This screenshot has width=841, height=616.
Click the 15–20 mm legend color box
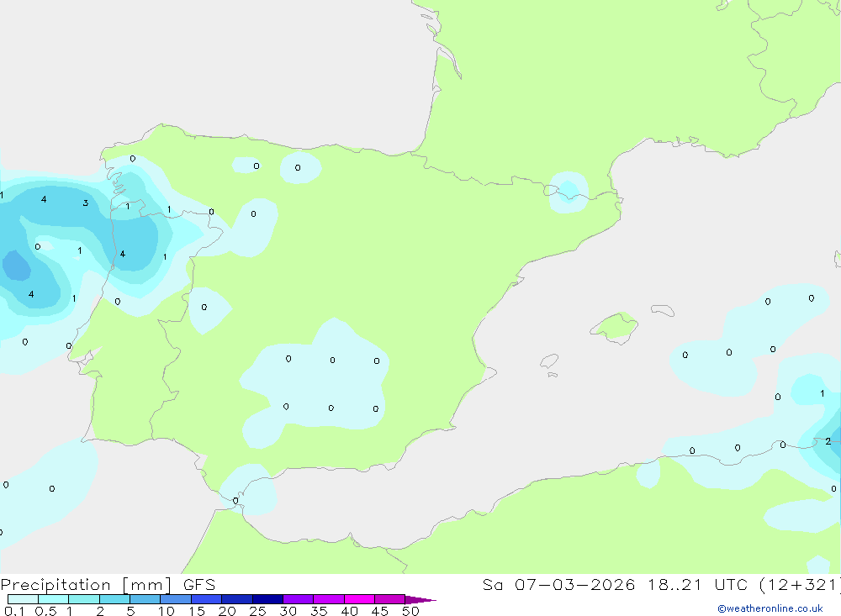point(206,599)
